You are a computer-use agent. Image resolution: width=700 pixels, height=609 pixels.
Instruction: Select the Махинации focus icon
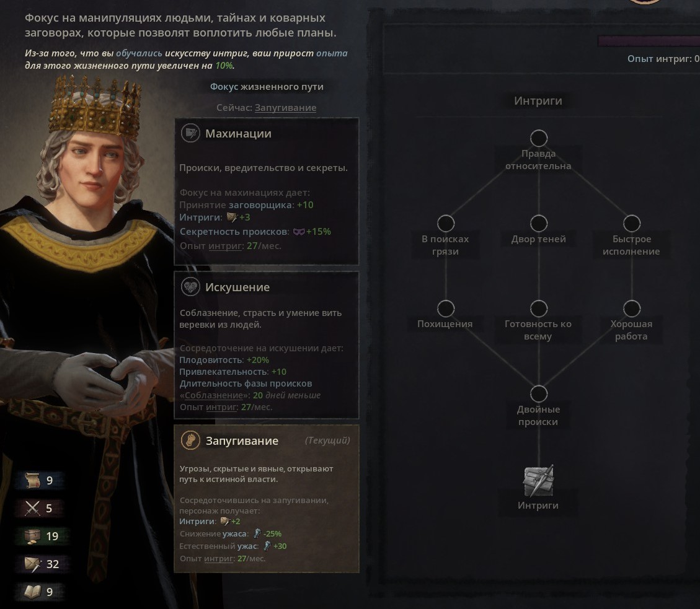click(x=190, y=133)
